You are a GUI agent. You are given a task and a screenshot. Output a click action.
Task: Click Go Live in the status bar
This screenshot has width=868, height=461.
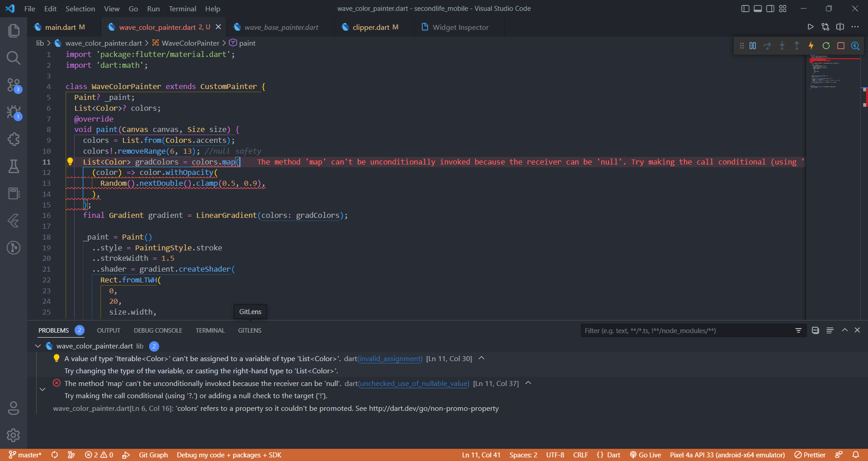[646, 455]
